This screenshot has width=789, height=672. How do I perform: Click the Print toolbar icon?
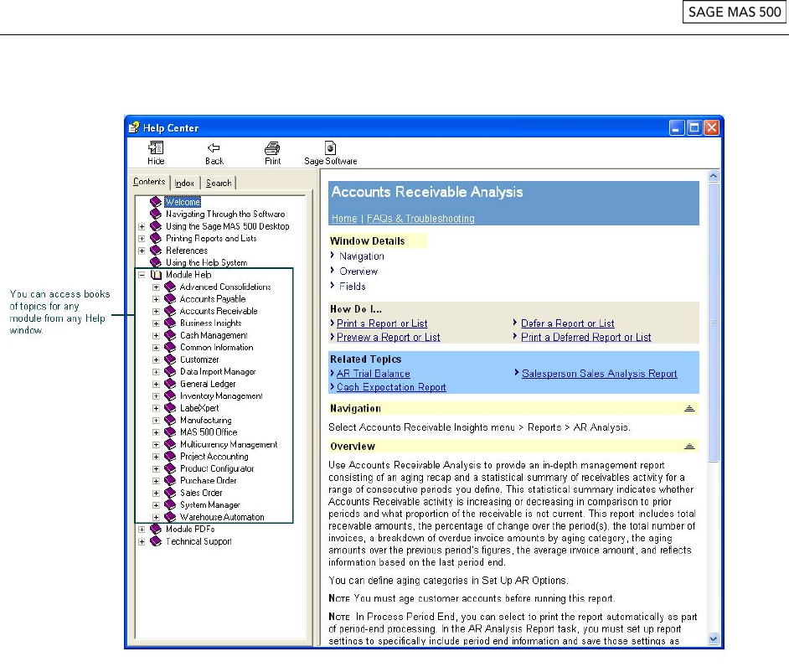click(x=272, y=148)
